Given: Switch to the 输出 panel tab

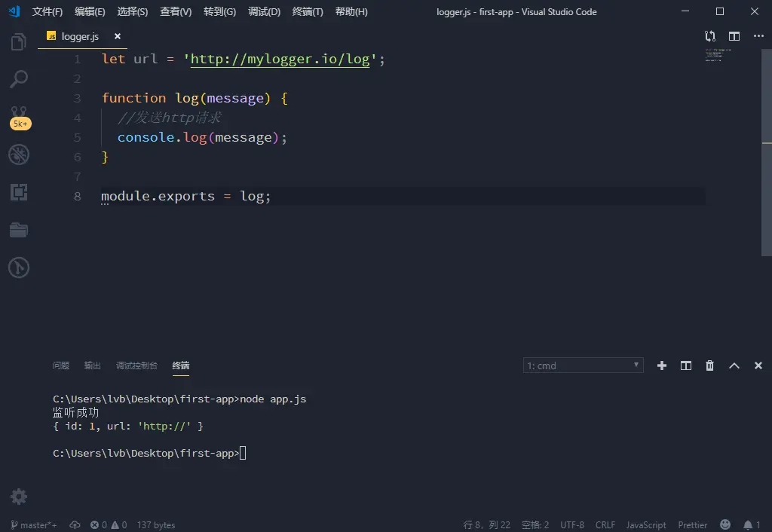Looking at the screenshot, I should click(x=92, y=365).
